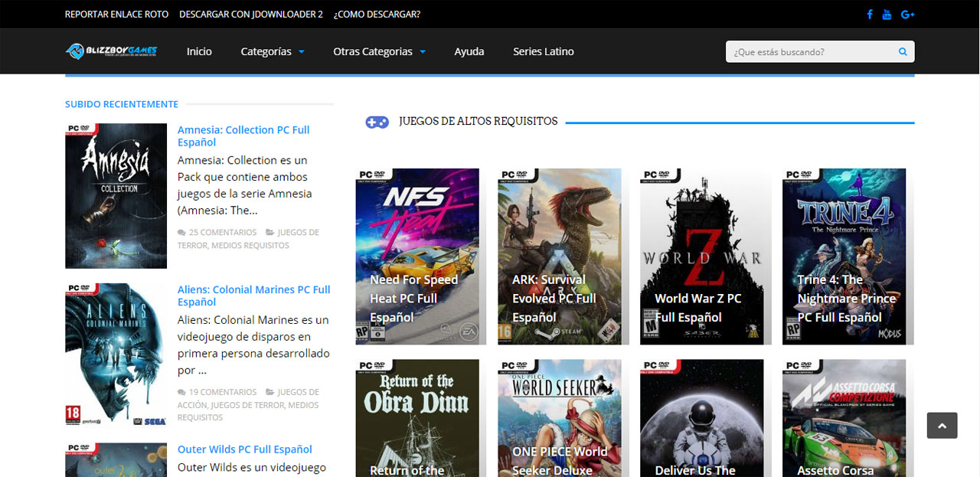Open the Google Plus social icon

pos(908,15)
